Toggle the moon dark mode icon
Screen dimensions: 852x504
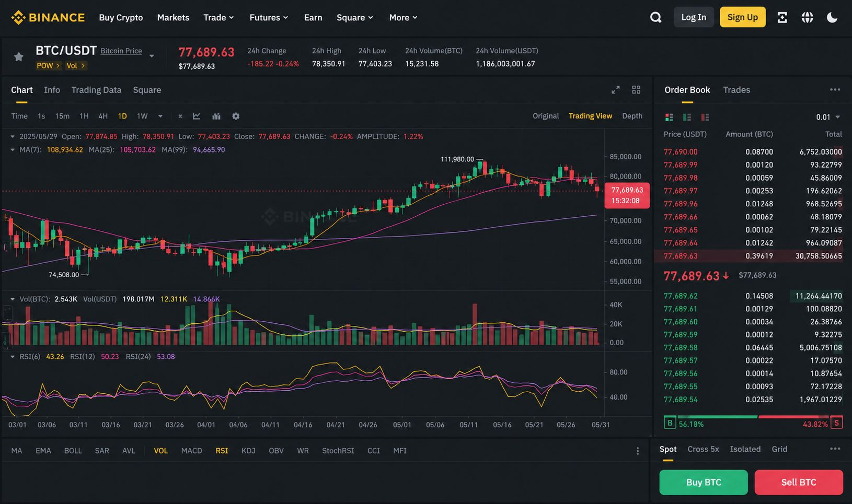(832, 17)
